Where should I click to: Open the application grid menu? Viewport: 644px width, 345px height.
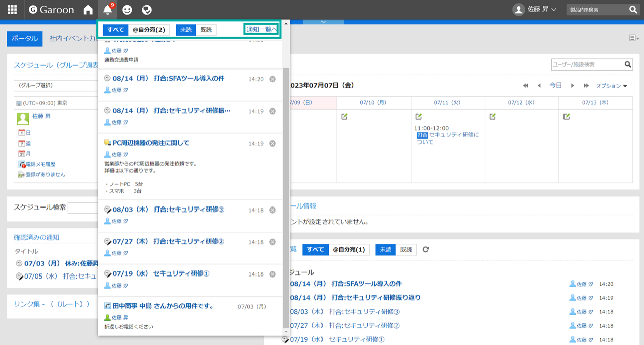[x=12, y=10]
